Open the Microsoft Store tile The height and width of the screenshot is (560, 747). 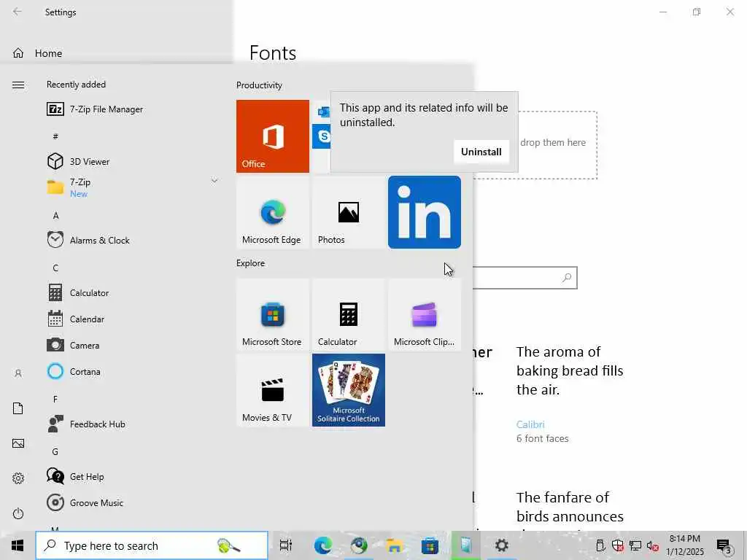(273, 315)
